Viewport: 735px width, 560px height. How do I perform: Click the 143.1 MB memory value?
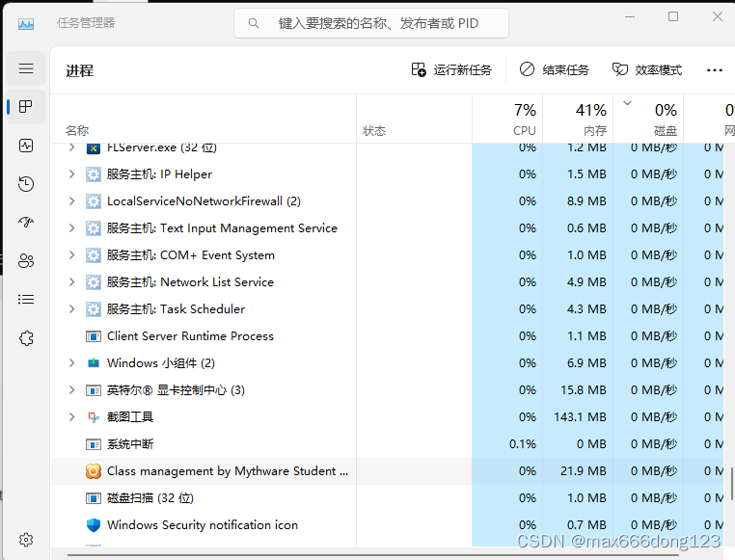tap(580, 416)
